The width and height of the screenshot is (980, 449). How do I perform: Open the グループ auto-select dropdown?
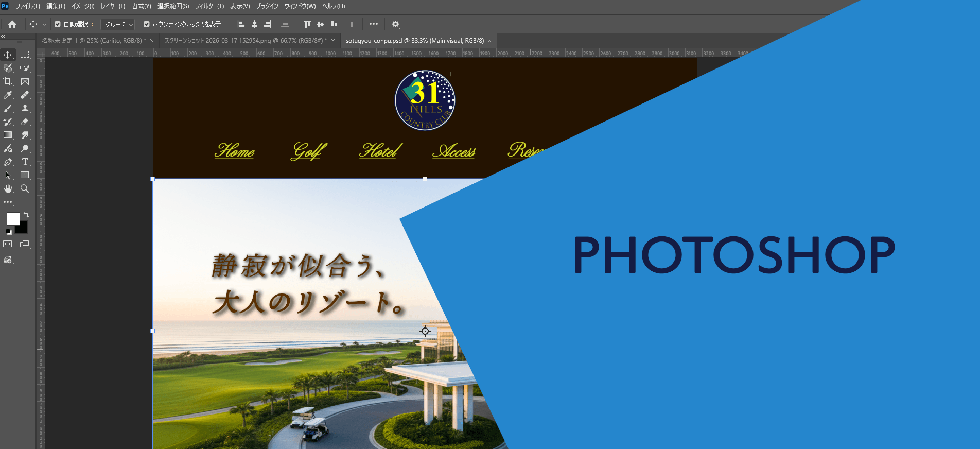117,24
